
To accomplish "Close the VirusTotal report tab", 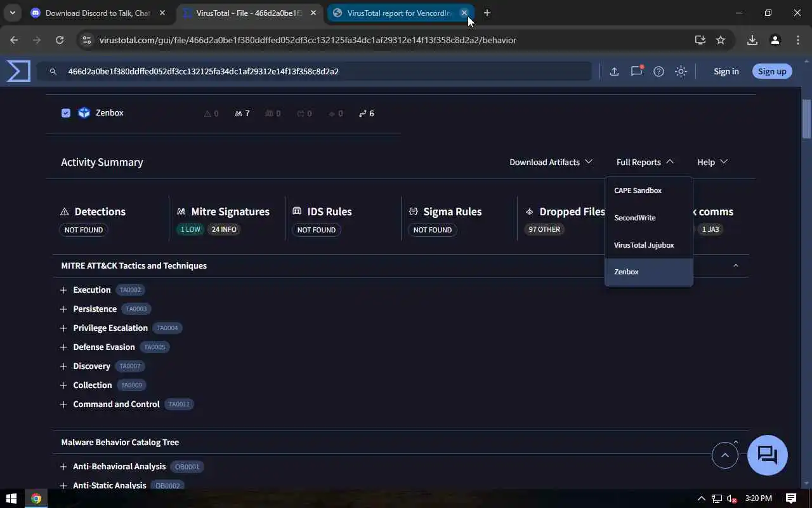I will coord(464,13).
